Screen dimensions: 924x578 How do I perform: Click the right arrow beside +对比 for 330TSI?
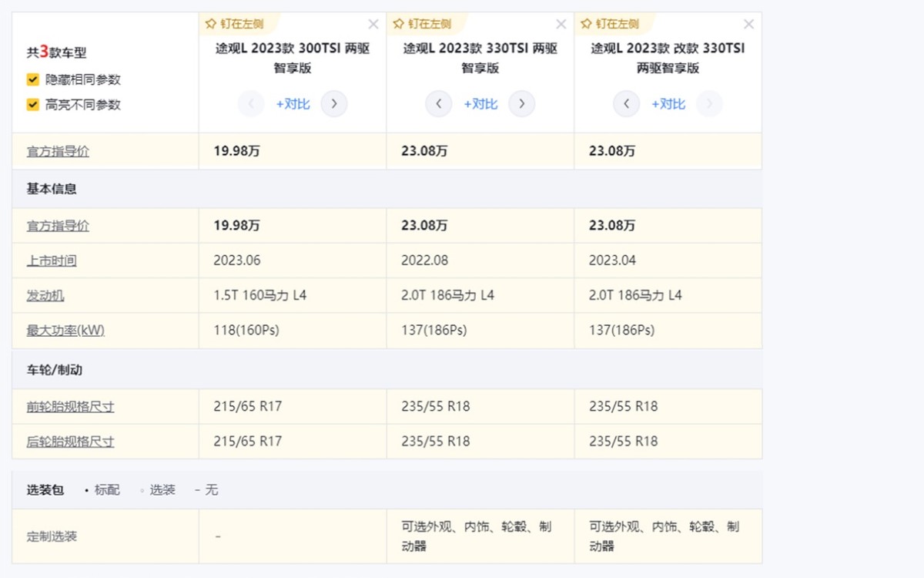click(x=522, y=103)
